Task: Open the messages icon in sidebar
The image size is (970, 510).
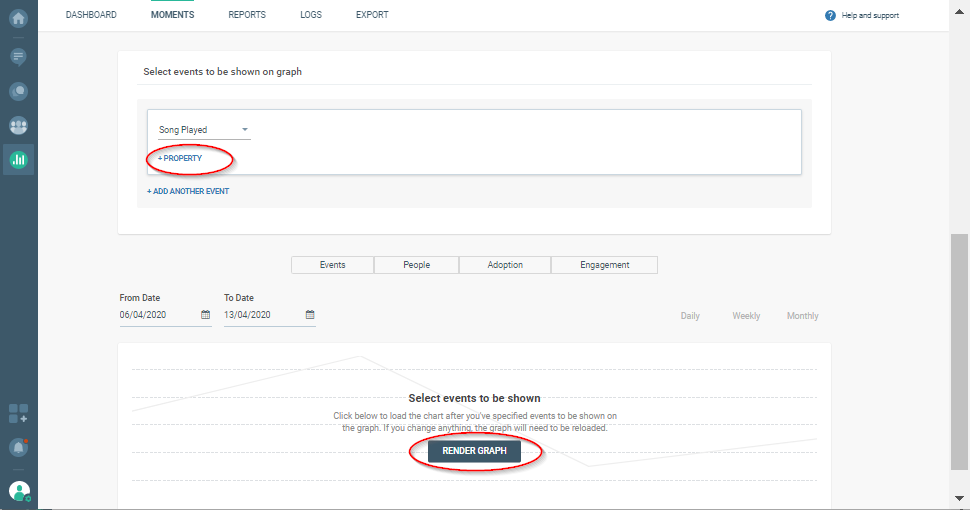Action: [18, 56]
